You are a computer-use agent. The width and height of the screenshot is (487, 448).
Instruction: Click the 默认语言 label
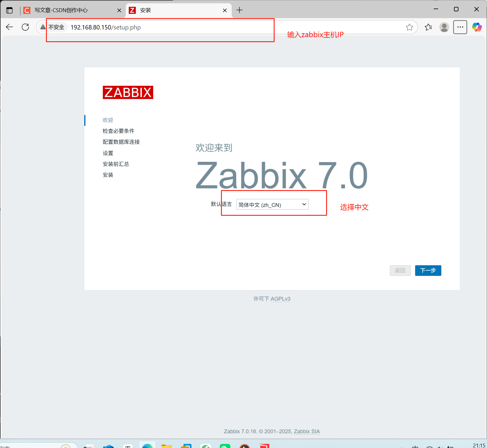(x=221, y=204)
